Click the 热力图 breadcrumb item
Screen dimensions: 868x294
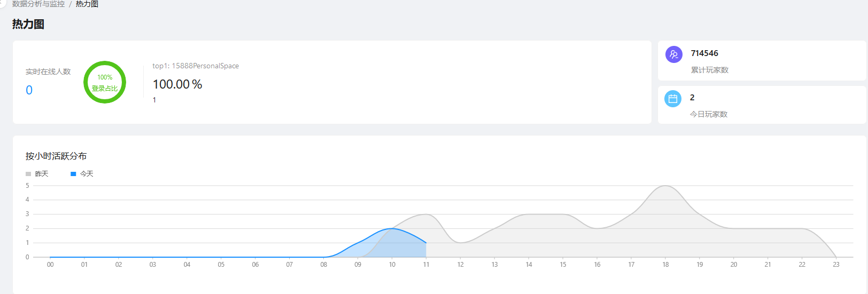(x=87, y=4)
